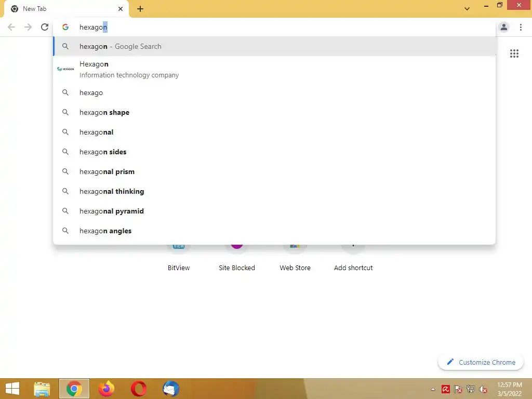This screenshot has height=399, width=532.
Task: Show hidden tray icons arrow
Action: [x=433, y=389]
